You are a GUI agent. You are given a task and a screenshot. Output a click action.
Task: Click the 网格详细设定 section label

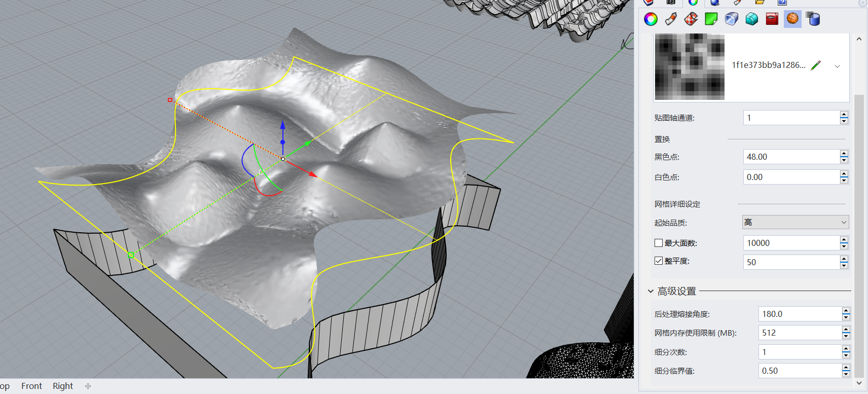click(677, 204)
